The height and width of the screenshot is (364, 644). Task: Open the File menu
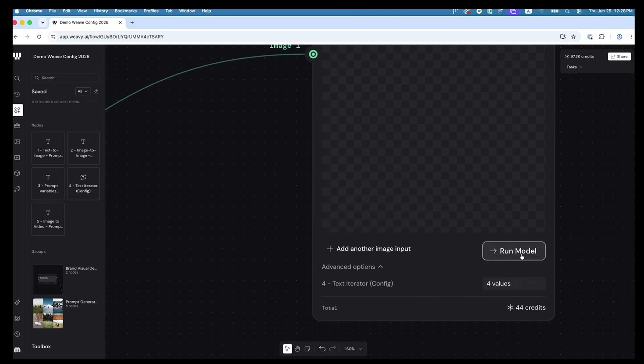52,11
